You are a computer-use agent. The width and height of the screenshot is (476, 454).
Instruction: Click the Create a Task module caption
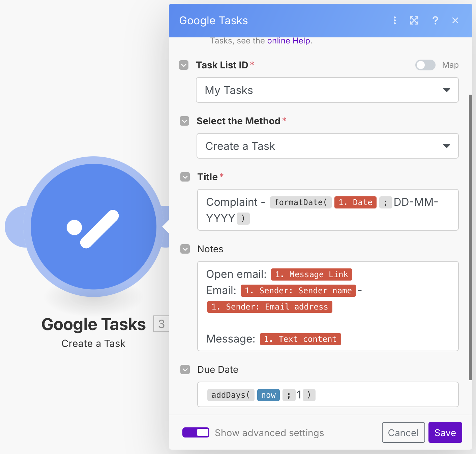[93, 344]
